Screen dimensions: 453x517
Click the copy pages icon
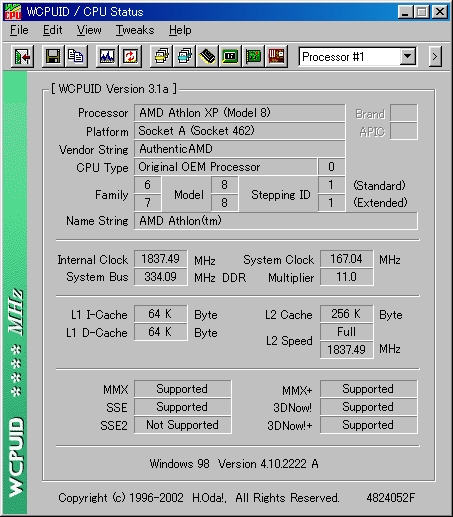point(76,57)
